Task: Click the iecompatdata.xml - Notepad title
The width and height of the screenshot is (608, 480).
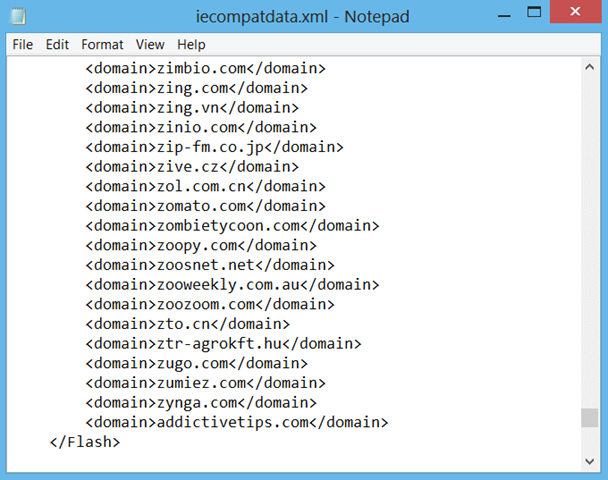Action: click(302, 17)
